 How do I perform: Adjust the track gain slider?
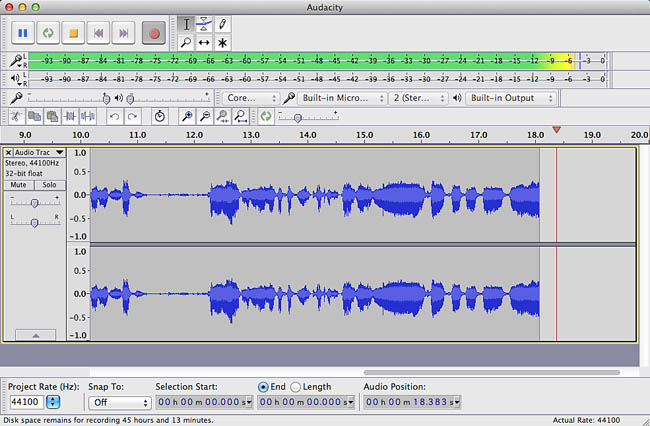tap(34, 203)
